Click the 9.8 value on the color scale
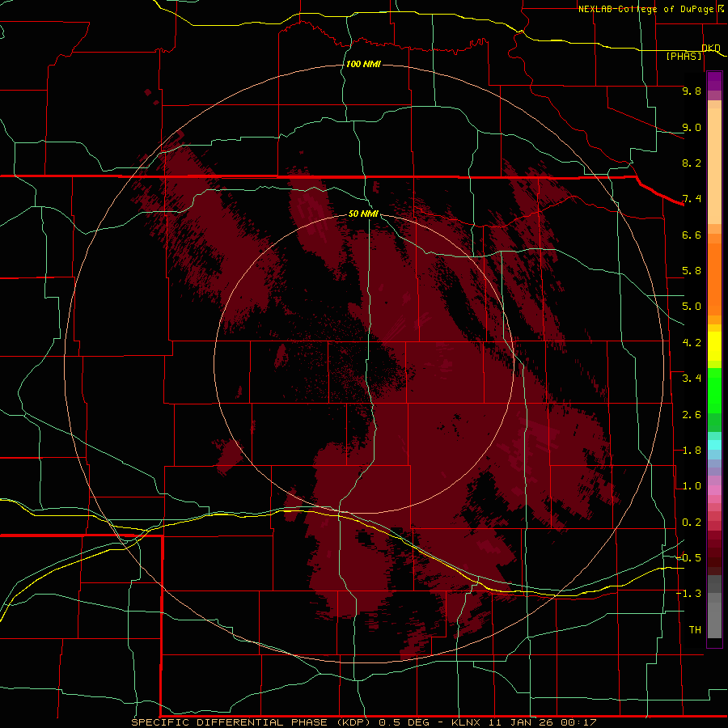This screenshot has width=728, height=728. click(x=692, y=91)
